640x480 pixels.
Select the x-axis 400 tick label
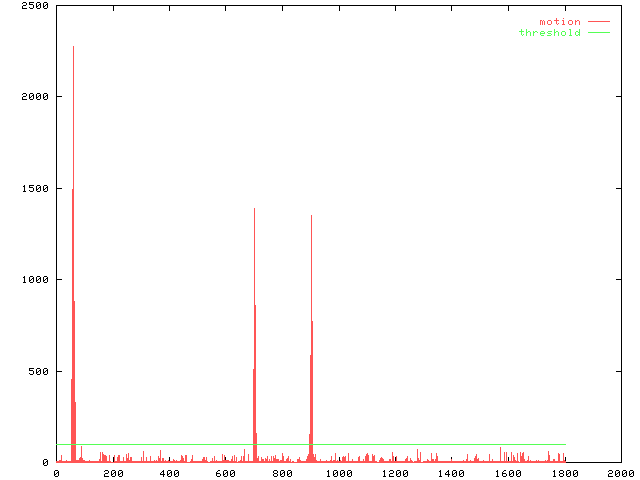click(x=169, y=474)
